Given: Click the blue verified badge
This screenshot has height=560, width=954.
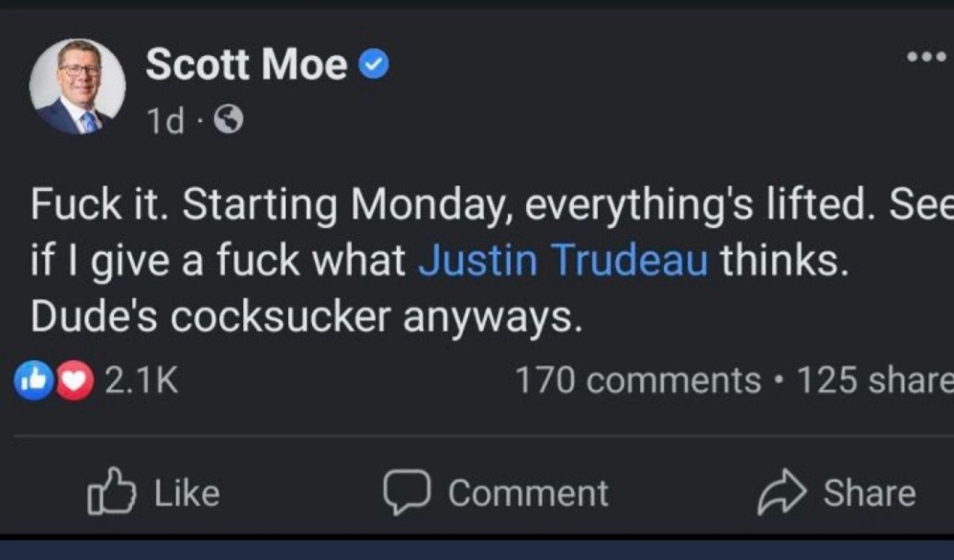Looking at the screenshot, I should coord(376,64).
